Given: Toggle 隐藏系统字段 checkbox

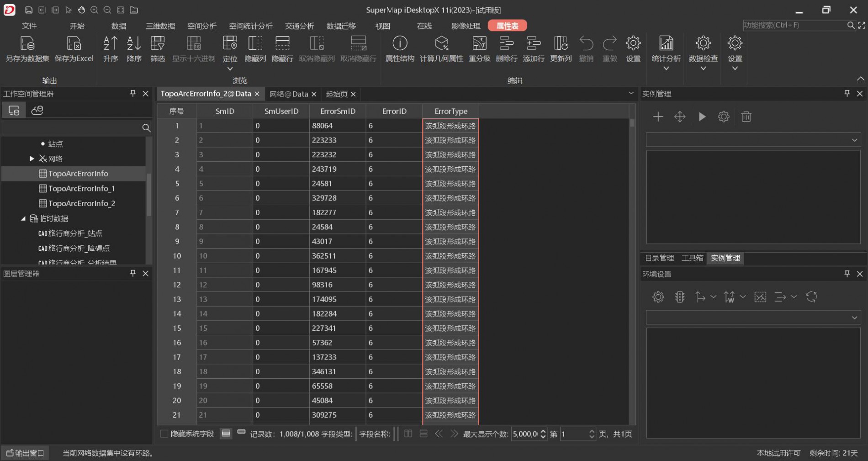Looking at the screenshot, I should [x=164, y=434].
